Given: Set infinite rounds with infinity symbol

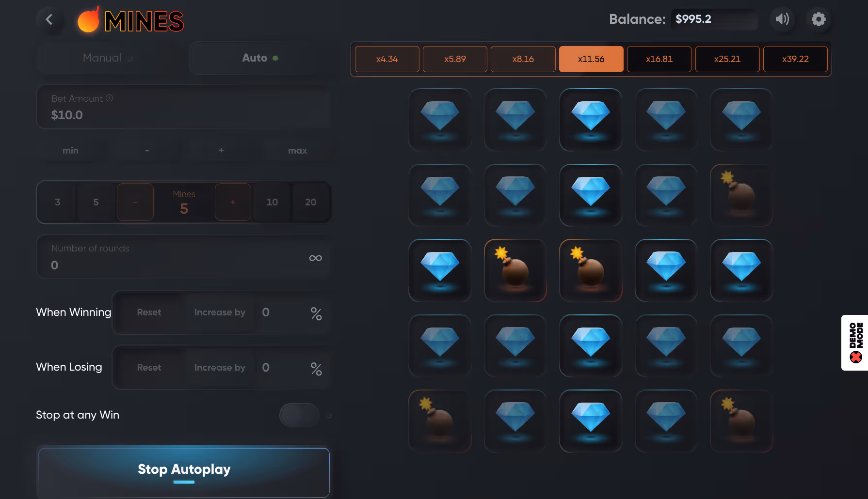Looking at the screenshot, I should tap(316, 258).
